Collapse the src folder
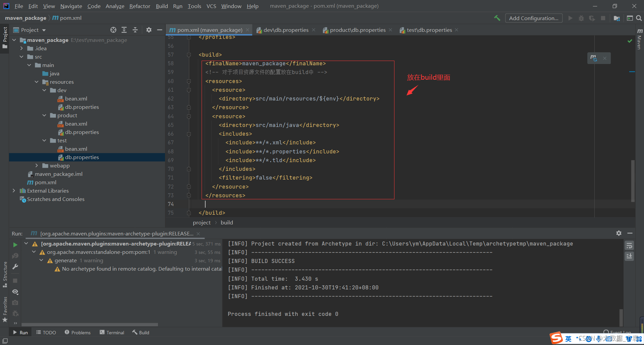 point(21,57)
